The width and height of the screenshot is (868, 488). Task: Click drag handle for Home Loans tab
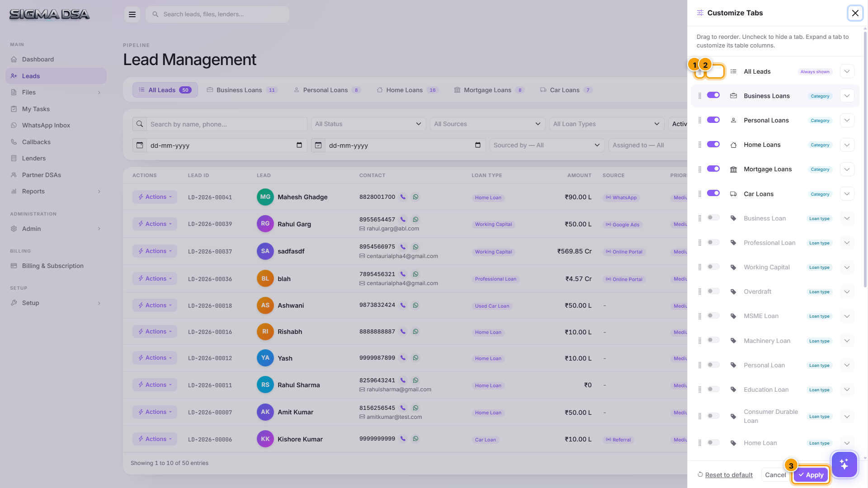700,145
